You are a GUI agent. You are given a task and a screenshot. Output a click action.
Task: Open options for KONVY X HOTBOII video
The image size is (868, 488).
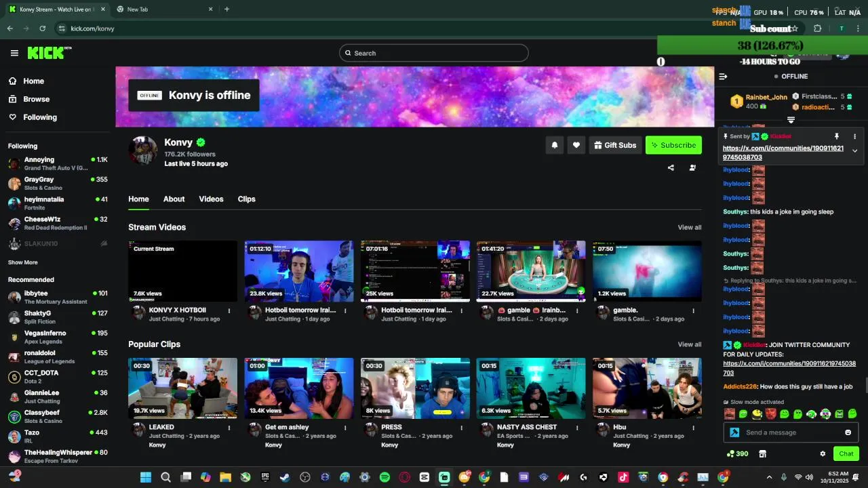point(229,311)
